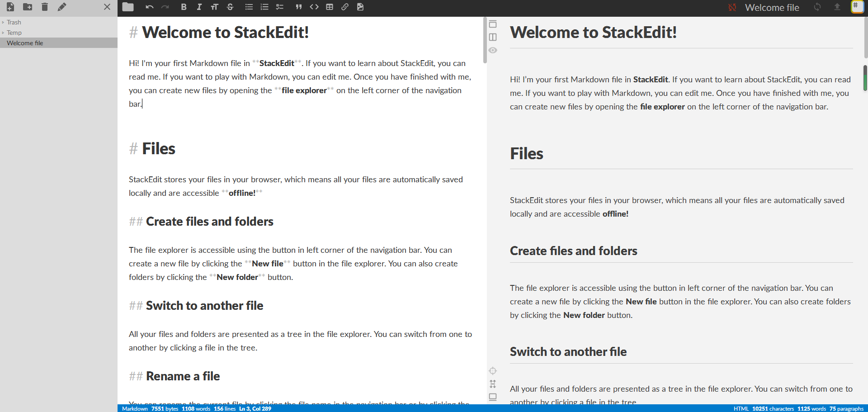Click 'Ln 3, Col 289' cursor position

tap(255, 409)
